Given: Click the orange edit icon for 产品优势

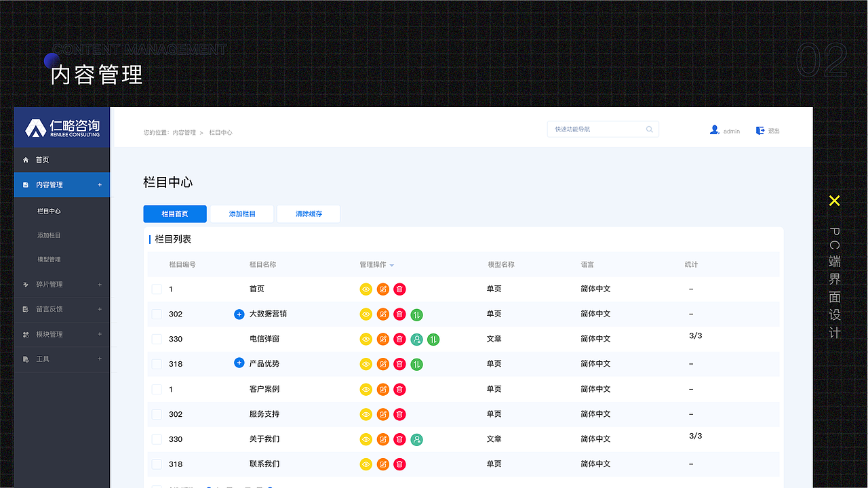Looking at the screenshot, I should (383, 365).
